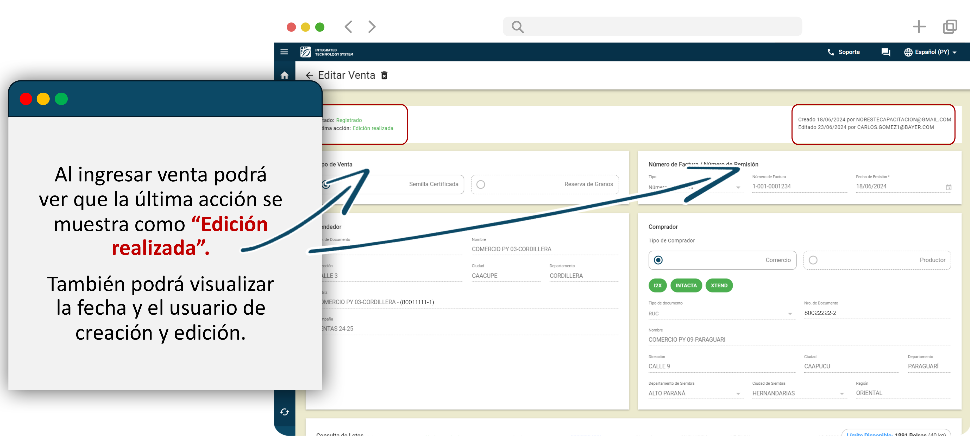Select the Comercio buyer type radio
980x445 pixels.
pos(658,260)
